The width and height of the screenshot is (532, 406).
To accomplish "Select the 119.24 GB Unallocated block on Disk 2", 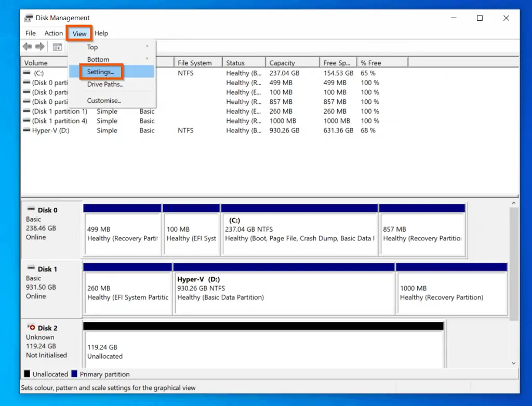I will [263, 345].
